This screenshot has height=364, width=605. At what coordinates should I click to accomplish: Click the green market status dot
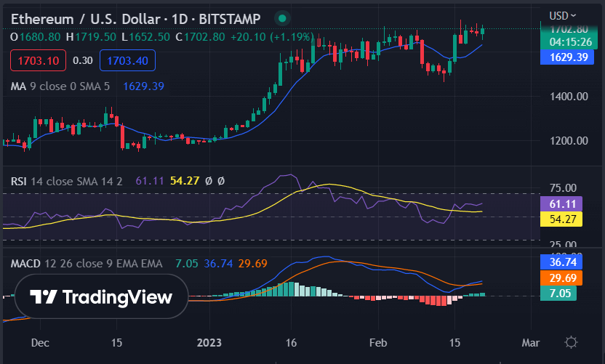click(x=279, y=17)
